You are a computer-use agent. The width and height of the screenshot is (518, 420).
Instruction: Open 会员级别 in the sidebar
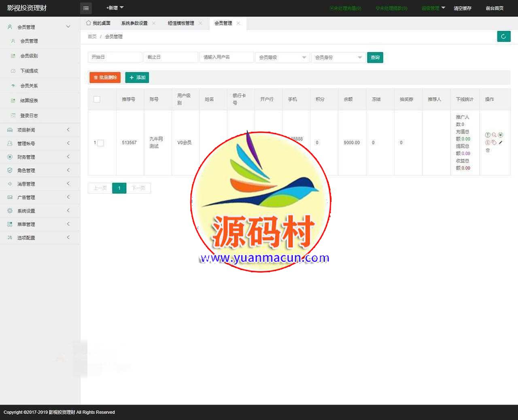[29, 56]
